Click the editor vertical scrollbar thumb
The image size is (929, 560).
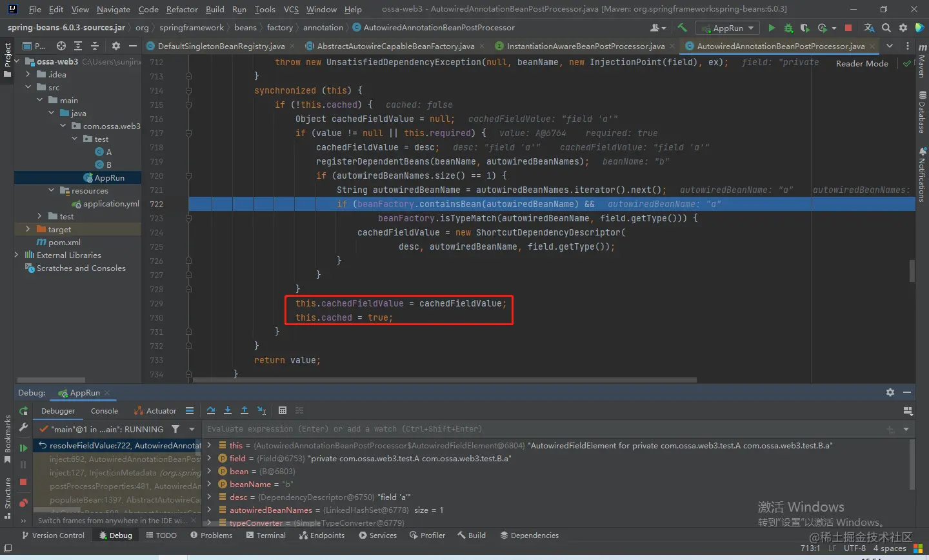(912, 270)
